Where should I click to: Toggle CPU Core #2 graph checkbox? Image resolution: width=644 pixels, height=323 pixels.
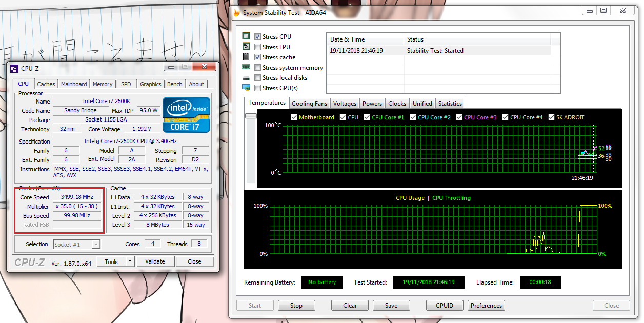pos(413,117)
